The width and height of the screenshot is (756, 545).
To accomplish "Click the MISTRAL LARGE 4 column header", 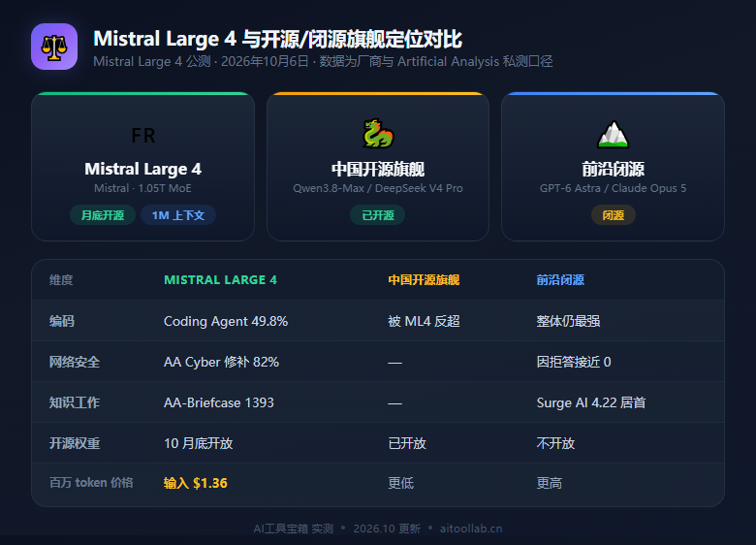I will (x=220, y=279).
